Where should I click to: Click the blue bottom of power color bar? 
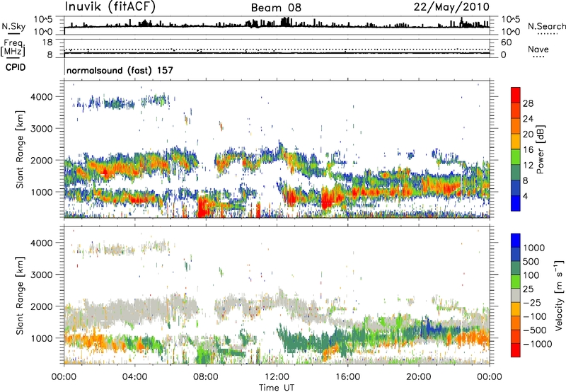point(516,203)
